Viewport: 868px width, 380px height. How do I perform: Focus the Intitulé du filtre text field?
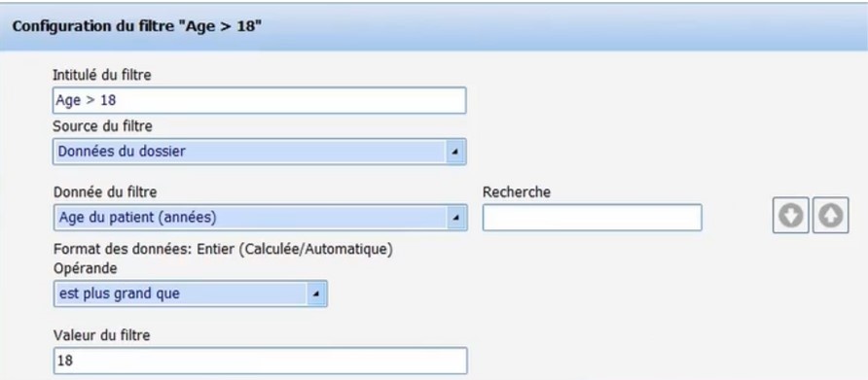[x=259, y=101]
